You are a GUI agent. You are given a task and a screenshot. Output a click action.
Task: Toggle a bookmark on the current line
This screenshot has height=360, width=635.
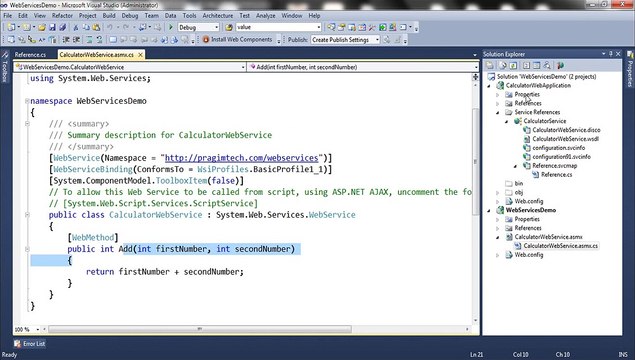click(113, 40)
